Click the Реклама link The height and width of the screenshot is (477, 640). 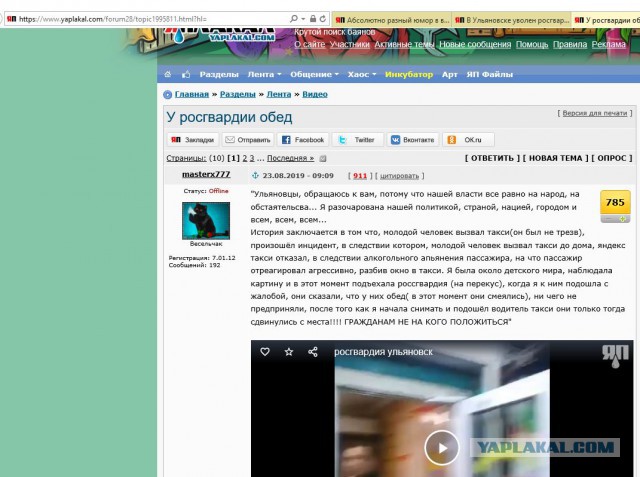(609, 44)
